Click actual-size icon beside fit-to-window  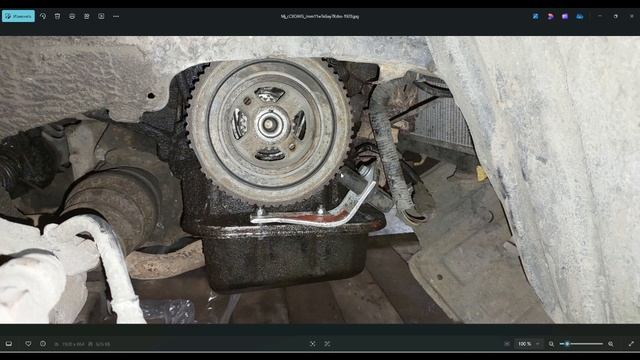click(327, 344)
